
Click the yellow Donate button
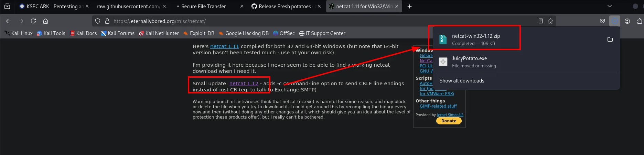[x=449, y=121]
